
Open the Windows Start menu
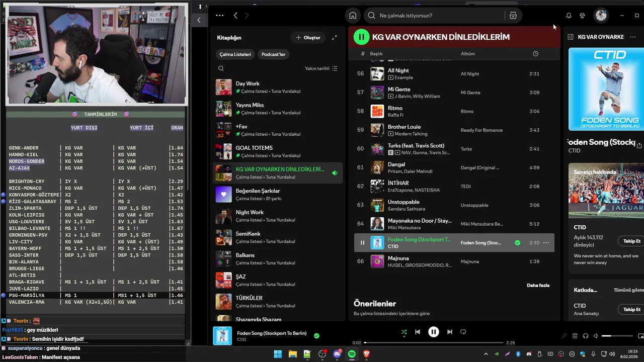click(278, 354)
